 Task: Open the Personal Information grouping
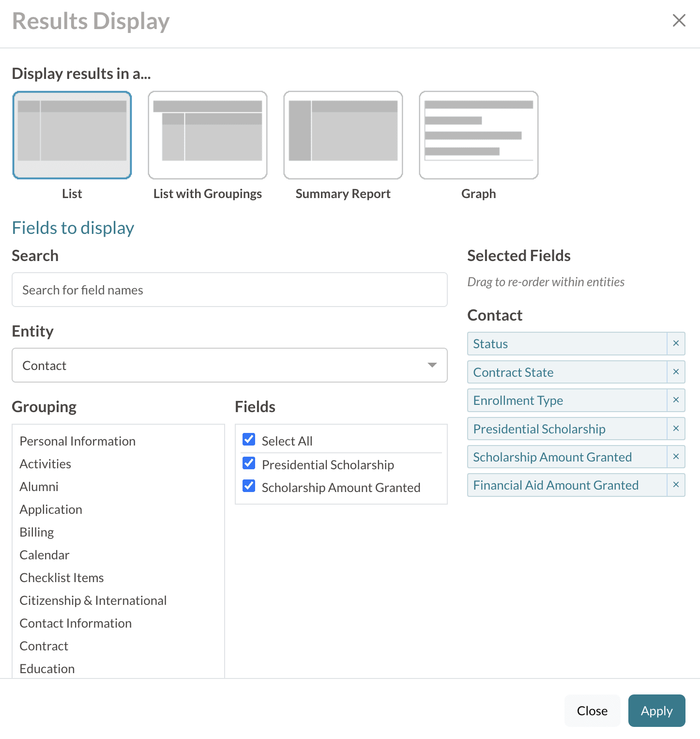click(77, 441)
